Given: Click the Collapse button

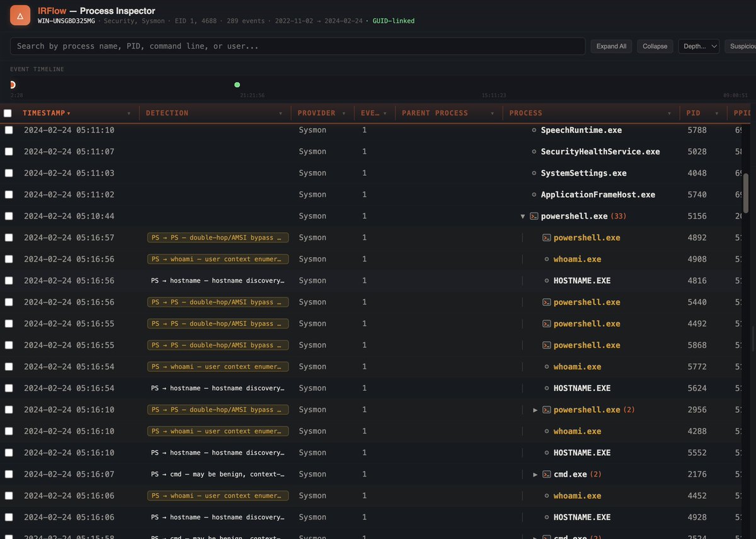Looking at the screenshot, I should click(655, 46).
